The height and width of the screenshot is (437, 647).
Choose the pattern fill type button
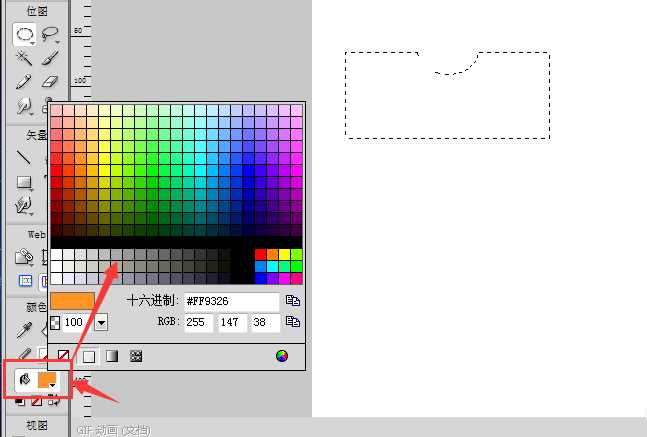tap(136, 355)
